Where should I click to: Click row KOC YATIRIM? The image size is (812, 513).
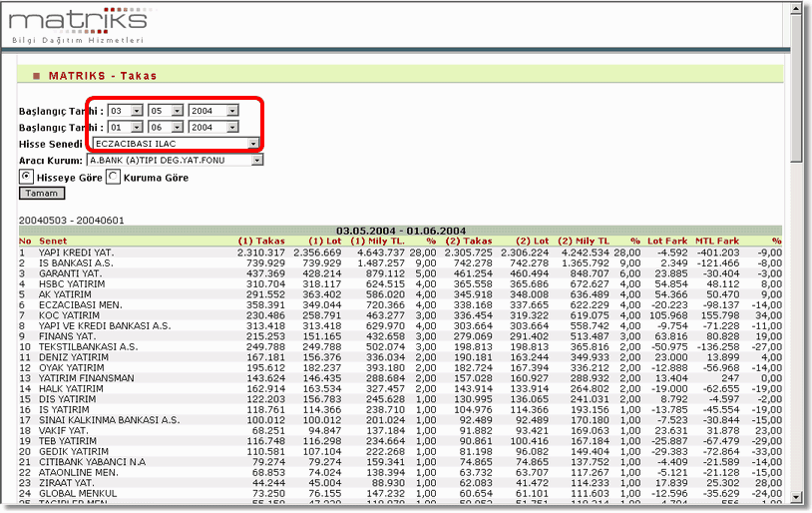coord(400,315)
